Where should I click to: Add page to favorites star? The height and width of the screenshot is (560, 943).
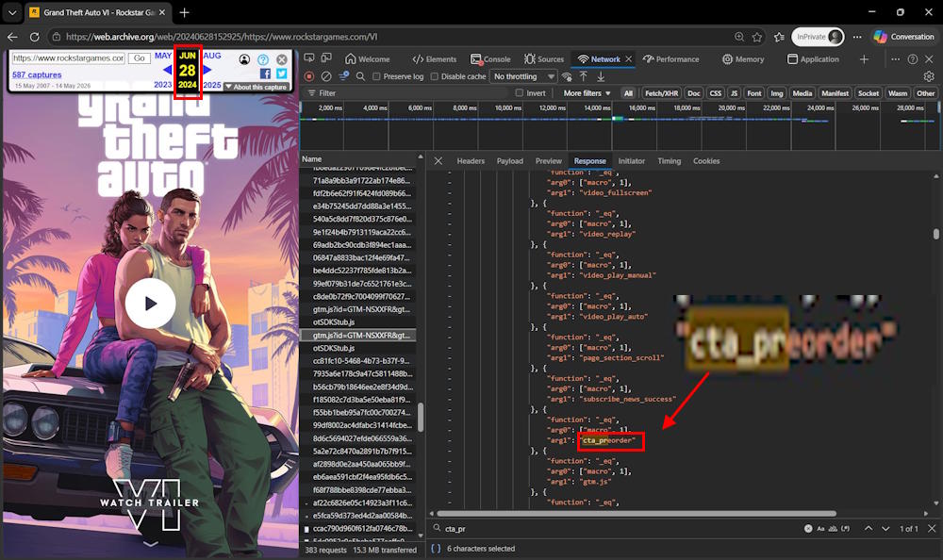click(x=757, y=37)
